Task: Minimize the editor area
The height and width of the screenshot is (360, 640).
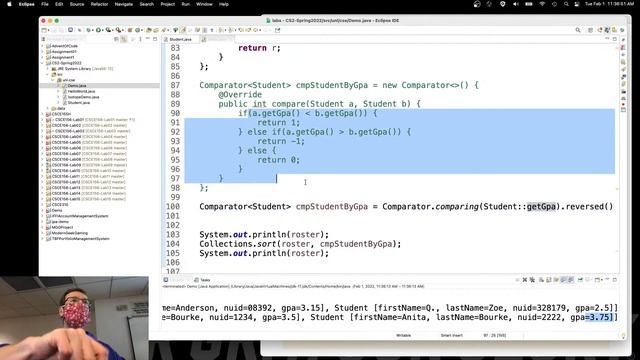Action: [607, 39]
